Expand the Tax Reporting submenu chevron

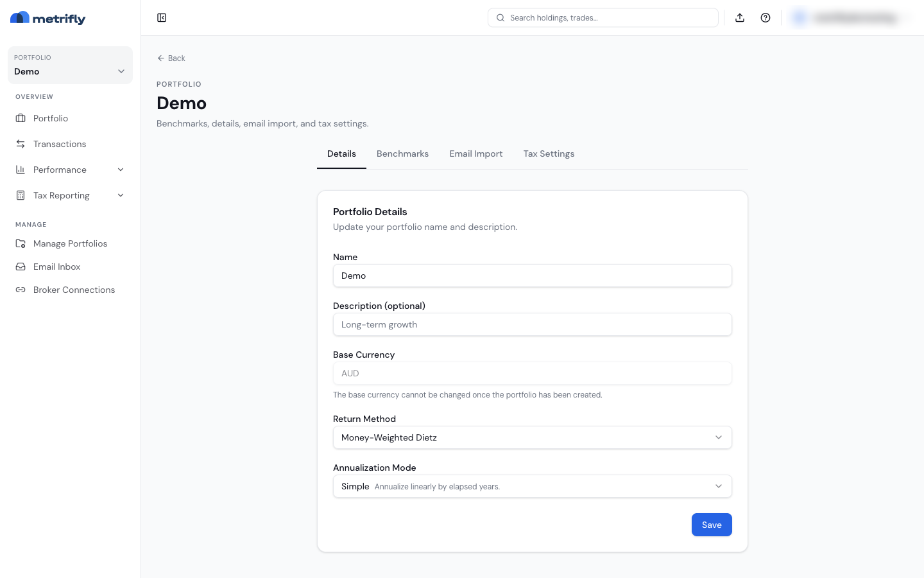tap(121, 195)
